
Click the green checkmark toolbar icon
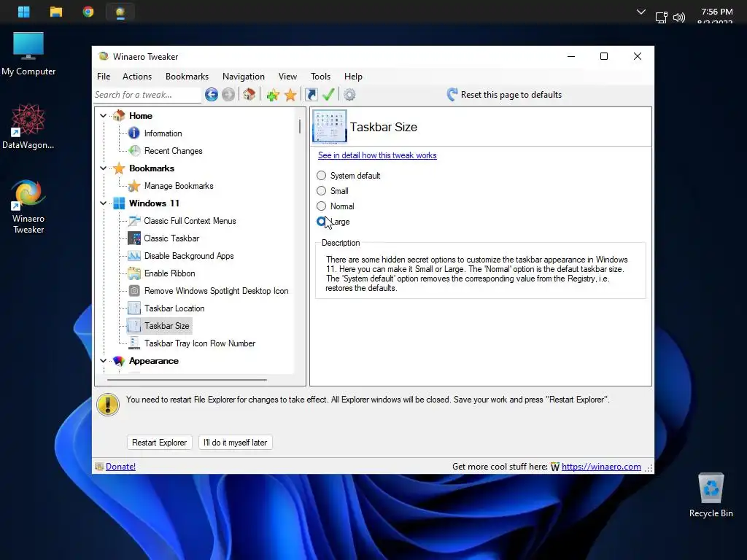328,94
